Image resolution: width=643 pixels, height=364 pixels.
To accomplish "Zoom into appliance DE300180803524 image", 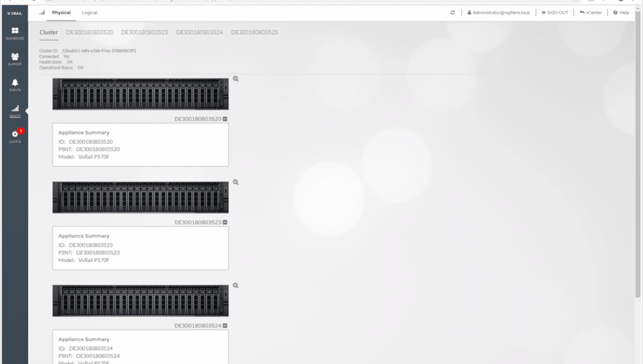I will (x=236, y=285).
